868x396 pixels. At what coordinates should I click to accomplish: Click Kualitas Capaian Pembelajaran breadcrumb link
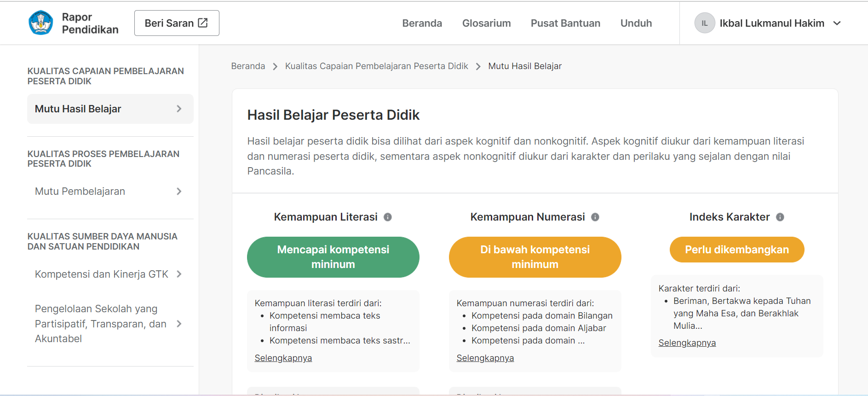point(376,66)
